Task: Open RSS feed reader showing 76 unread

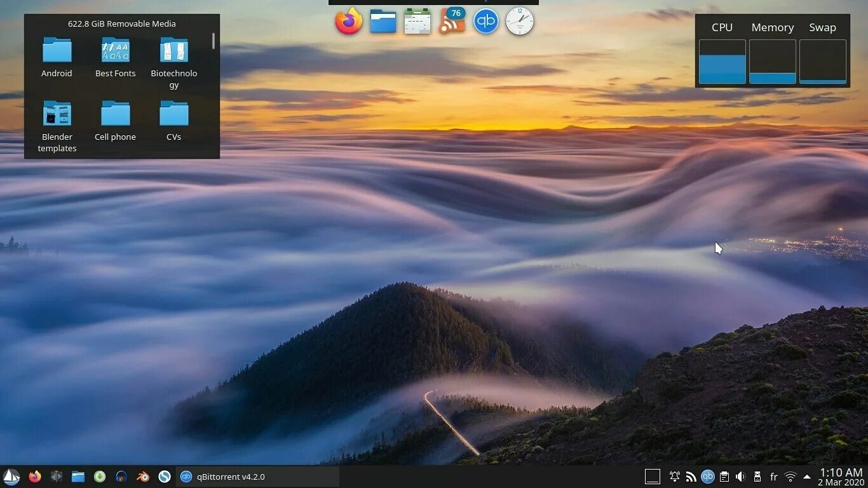Action: pyautogui.click(x=452, y=22)
